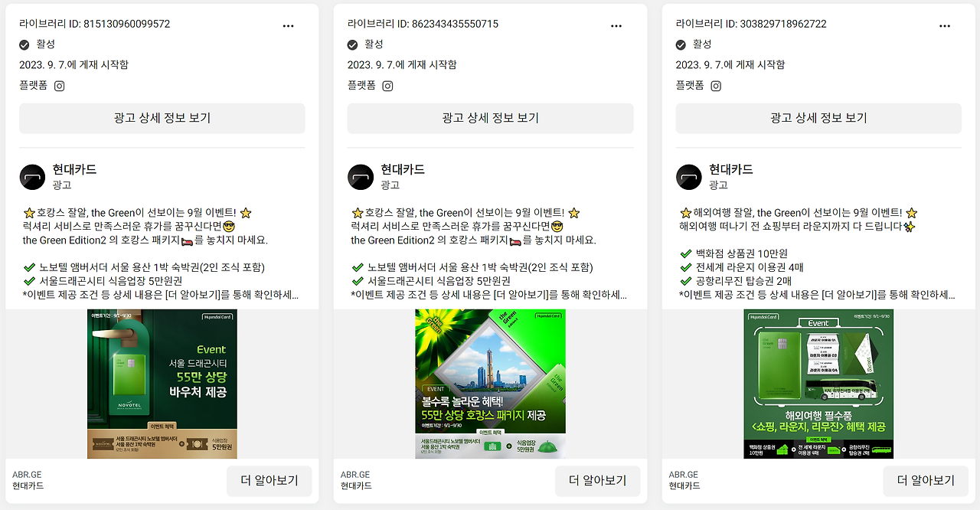
Task: Click 광고 상세 정보 보기 on the first ad
Action: (162, 118)
